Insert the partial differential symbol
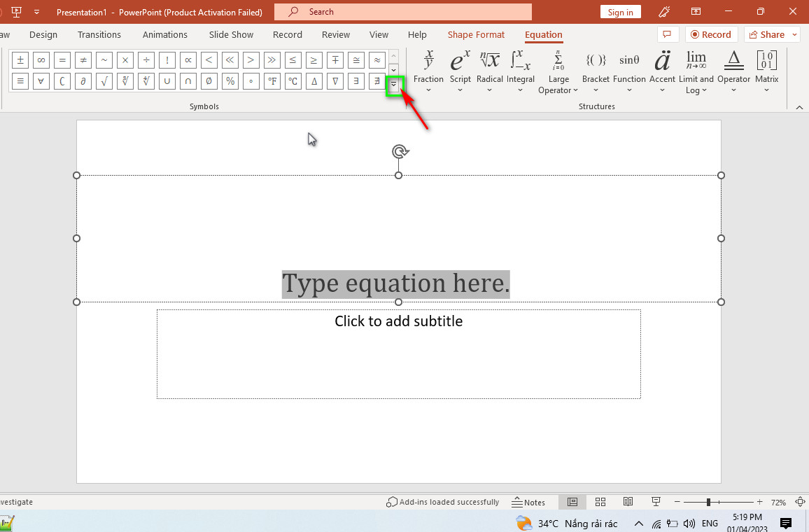 tap(83, 81)
